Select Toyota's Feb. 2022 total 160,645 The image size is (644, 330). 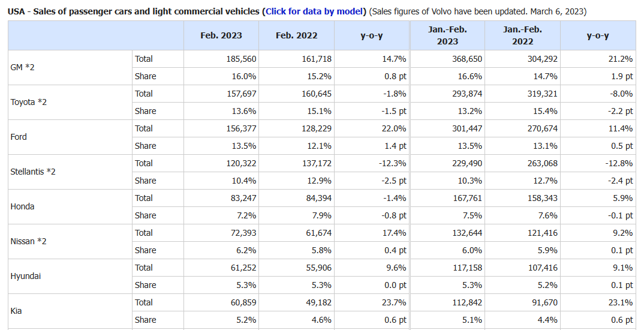point(315,94)
